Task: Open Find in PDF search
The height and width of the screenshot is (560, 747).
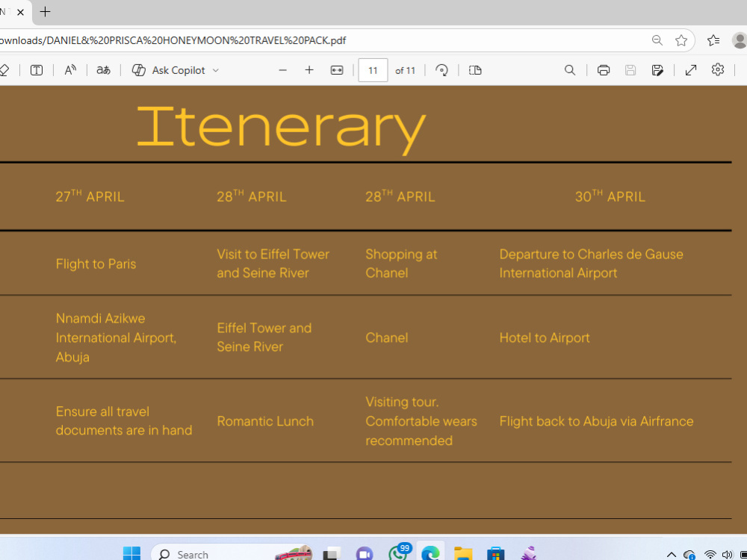Action: coord(570,70)
